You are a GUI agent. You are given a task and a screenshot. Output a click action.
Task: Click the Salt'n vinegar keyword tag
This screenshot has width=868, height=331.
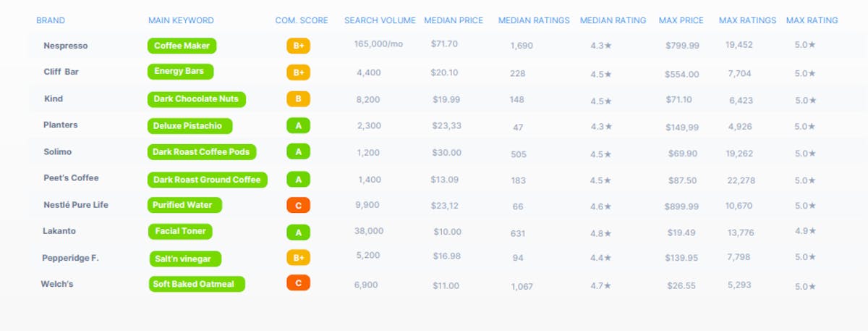[185, 259]
